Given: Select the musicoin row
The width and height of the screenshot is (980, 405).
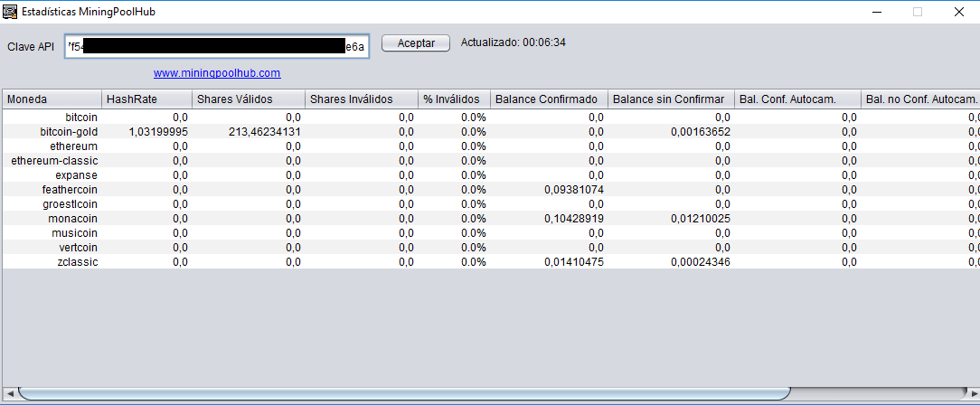Looking at the screenshot, I should pos(491,232).
